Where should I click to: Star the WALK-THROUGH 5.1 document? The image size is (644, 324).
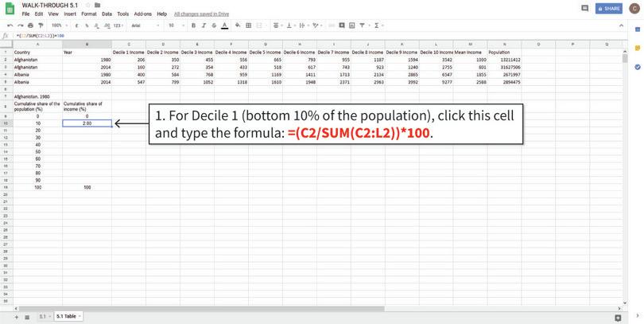point(87,6)
